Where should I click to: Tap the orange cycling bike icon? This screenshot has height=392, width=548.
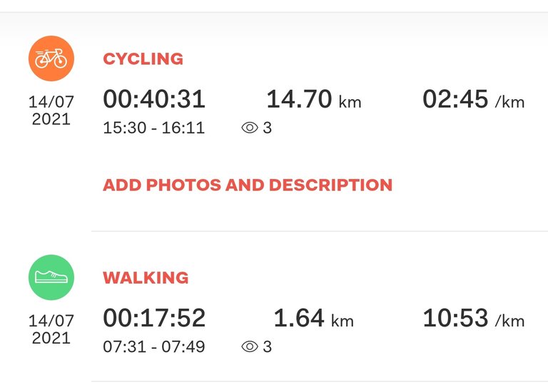pyautogui.click(x=51, y=58)
